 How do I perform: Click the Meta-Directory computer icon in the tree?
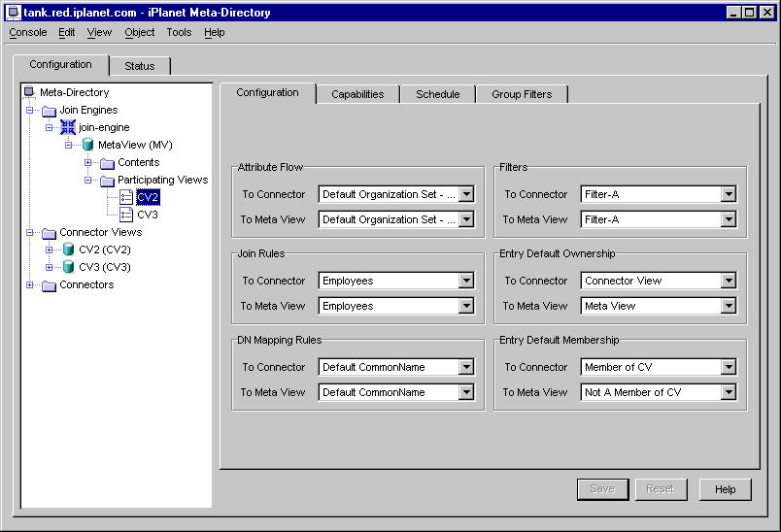click(x=29, y=92)
